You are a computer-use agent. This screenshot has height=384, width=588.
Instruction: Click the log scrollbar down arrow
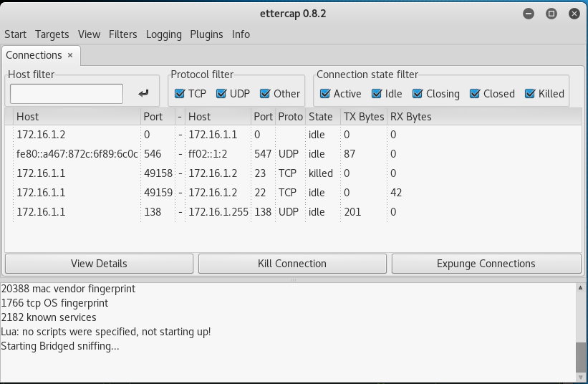click(580, 378)
